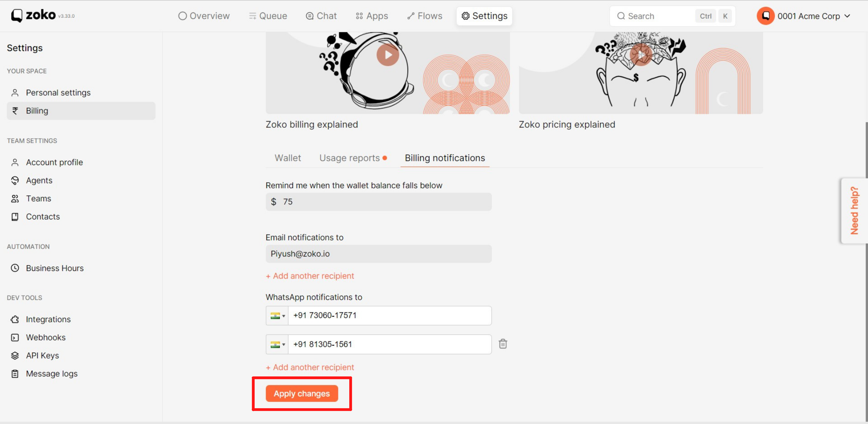This screenshot has width=868, height=424.
Task: Click the Settings gear icon
Action: (x=465, y=16)
